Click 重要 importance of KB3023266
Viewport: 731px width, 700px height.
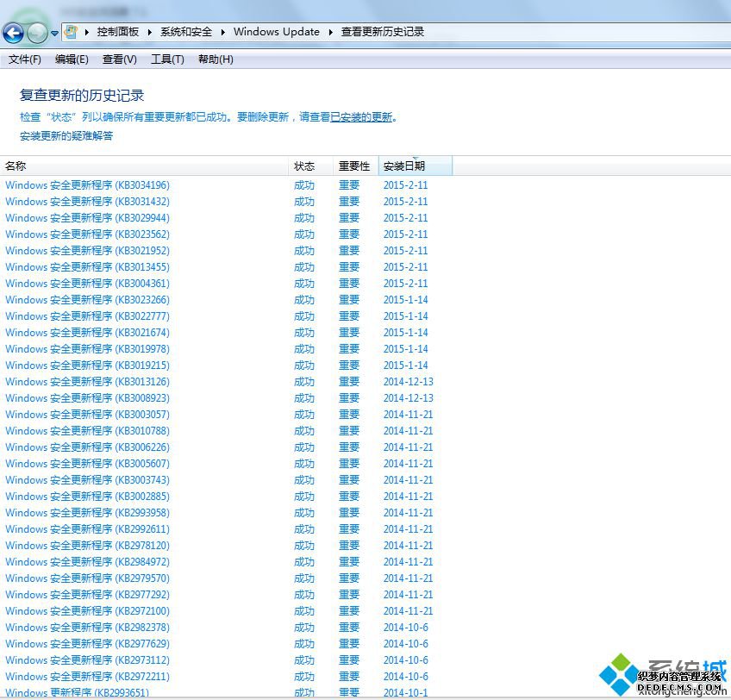(x=349, y=300)
